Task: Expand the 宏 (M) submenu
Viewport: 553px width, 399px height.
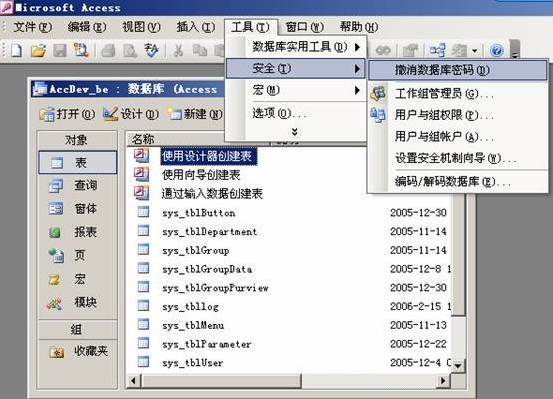Action: point(296,90)
